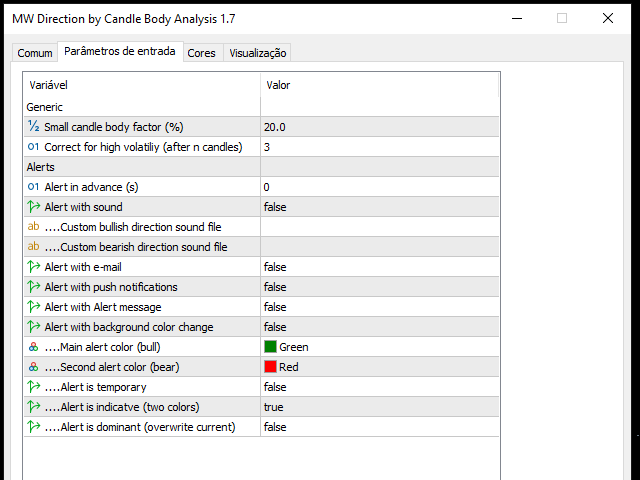The image size is (640, 480).
Task: Click the color icon beside Second alert color (bear)
Action: click(x=33, y=367)
